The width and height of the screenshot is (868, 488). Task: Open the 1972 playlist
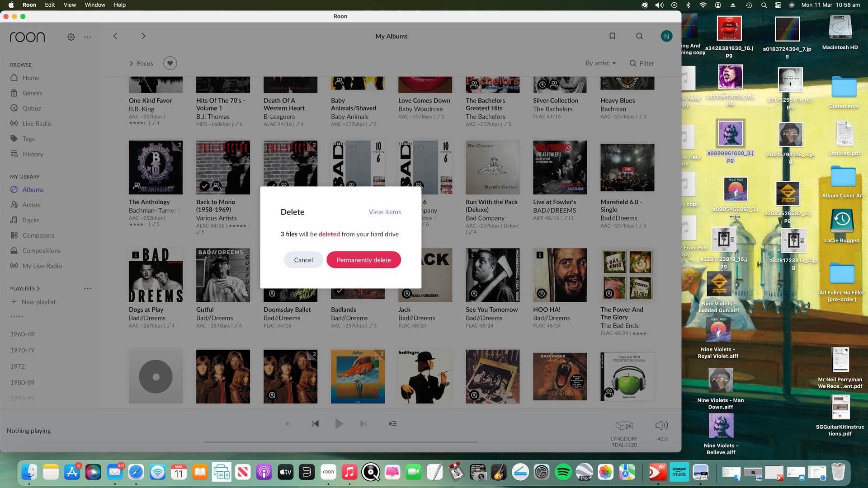click(x=18, y=366)
